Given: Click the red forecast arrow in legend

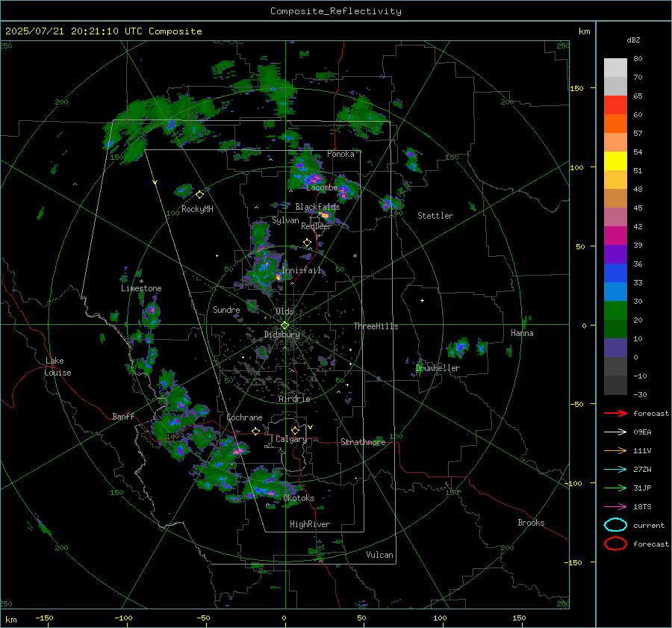Looking at the screenshot, I should pyautogui.click(x=615, y=413).
